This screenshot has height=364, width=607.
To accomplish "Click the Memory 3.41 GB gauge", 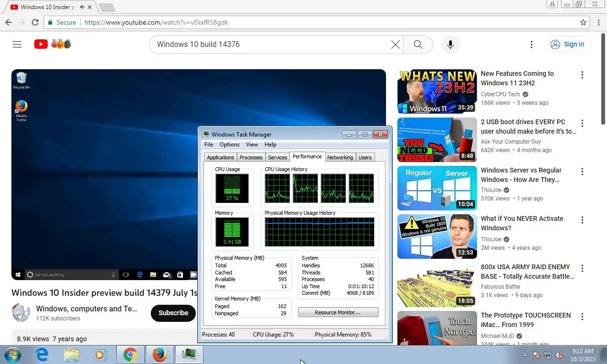I will (x=232, y=232).
